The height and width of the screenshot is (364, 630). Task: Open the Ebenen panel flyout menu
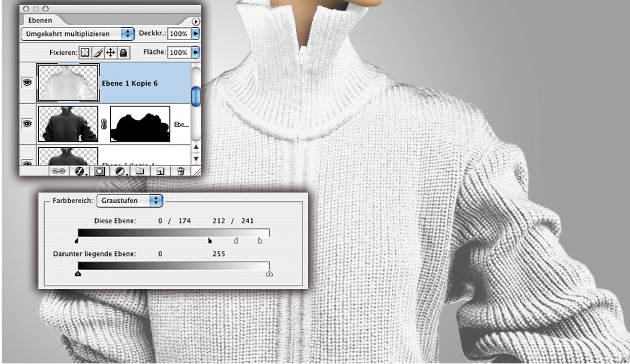(196, 21)
